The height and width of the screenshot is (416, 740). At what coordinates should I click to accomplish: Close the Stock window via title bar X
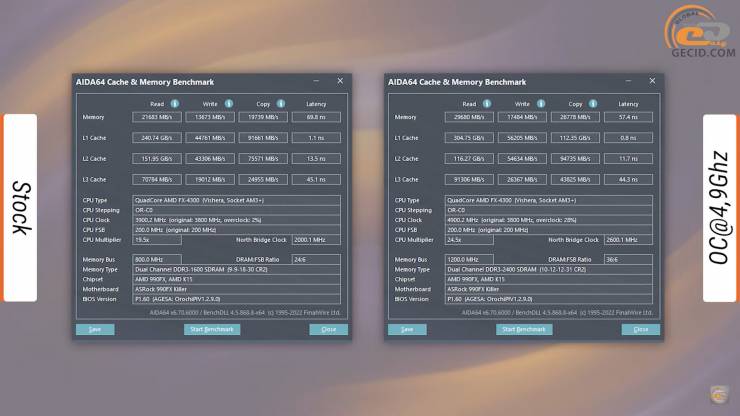(340, 81)
